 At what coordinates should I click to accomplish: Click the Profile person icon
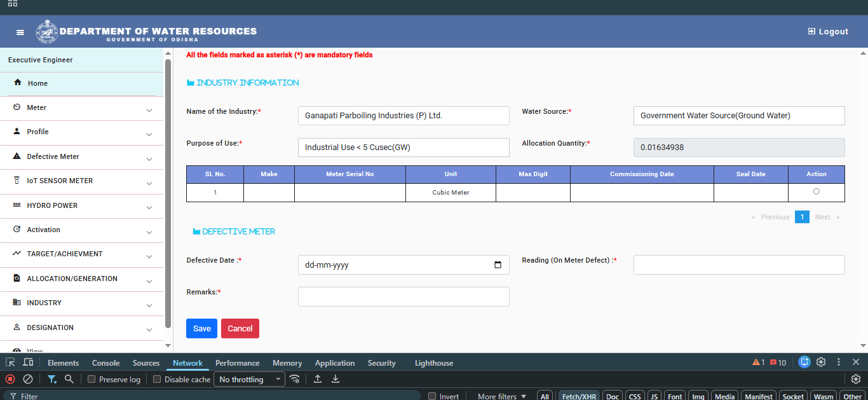click(17, 131)
